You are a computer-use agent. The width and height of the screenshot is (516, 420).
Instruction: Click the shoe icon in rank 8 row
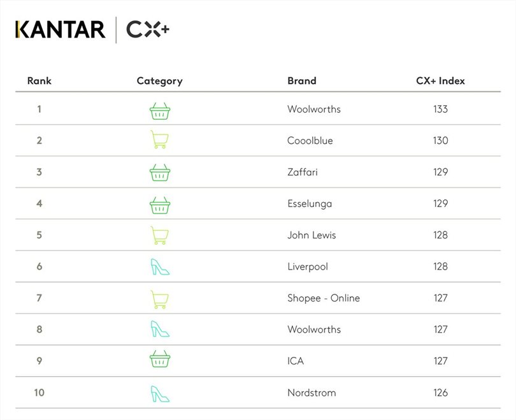click(159, 329)
